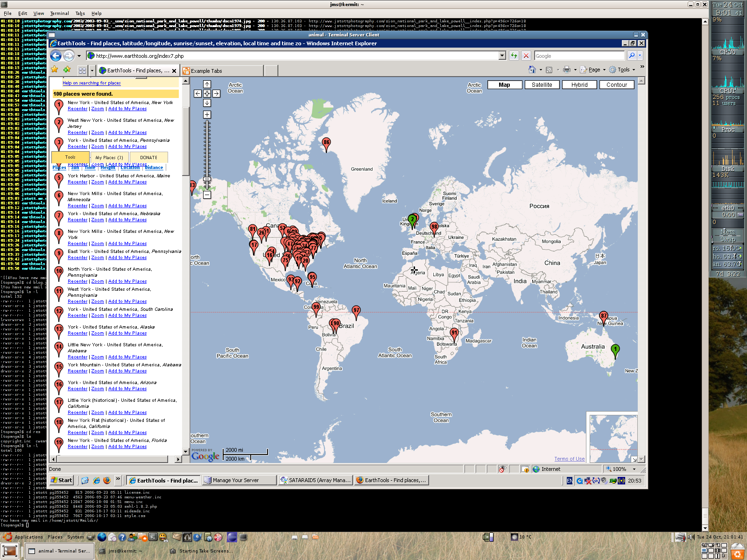747x560 pixels.
Task: Pan the map right with the right arrow
Action: point(216,93)
